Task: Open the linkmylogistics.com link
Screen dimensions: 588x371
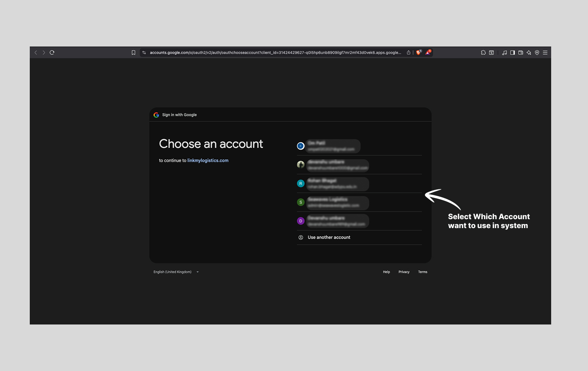Action: click(x=208, y=160)
